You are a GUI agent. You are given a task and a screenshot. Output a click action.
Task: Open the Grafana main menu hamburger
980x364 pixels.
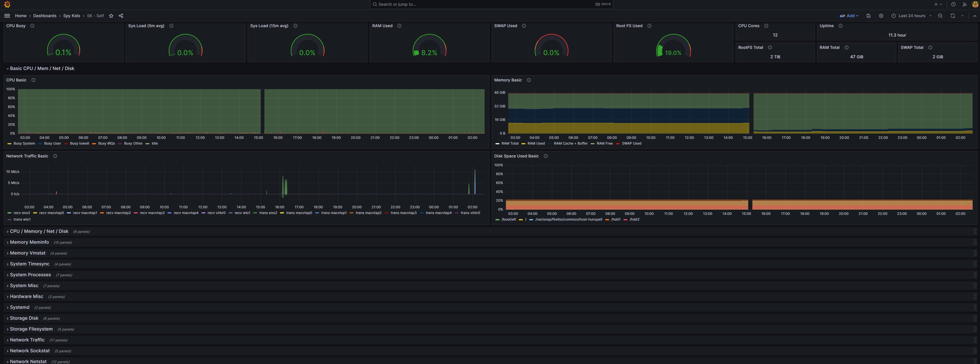point(7,16)
